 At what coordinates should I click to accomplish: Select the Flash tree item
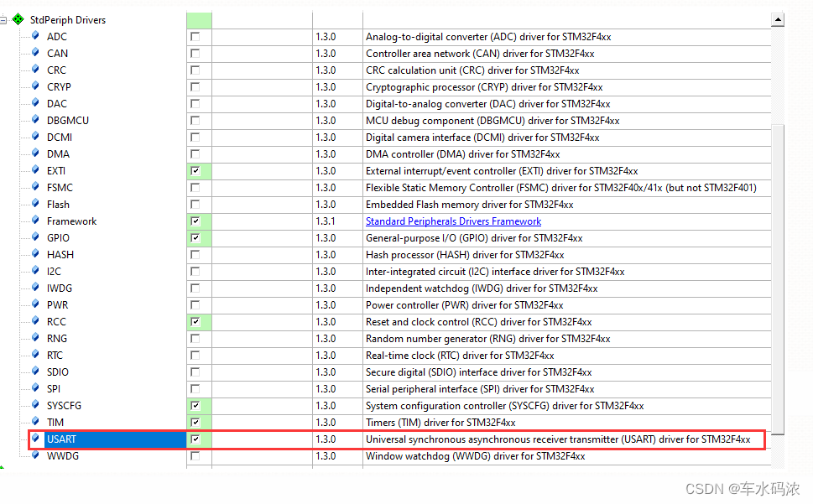[58, 204]
